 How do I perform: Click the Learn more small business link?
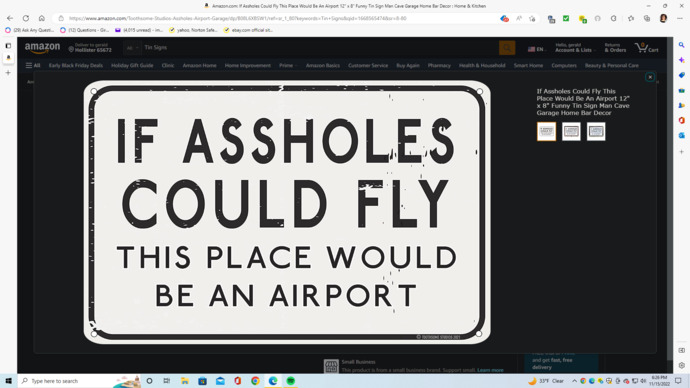tap(490, 370)
